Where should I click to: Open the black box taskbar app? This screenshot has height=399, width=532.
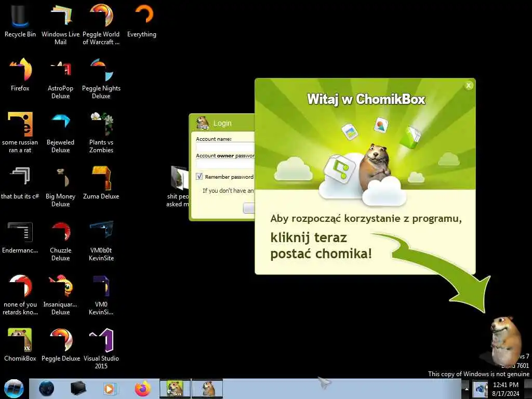click(78, 389)
